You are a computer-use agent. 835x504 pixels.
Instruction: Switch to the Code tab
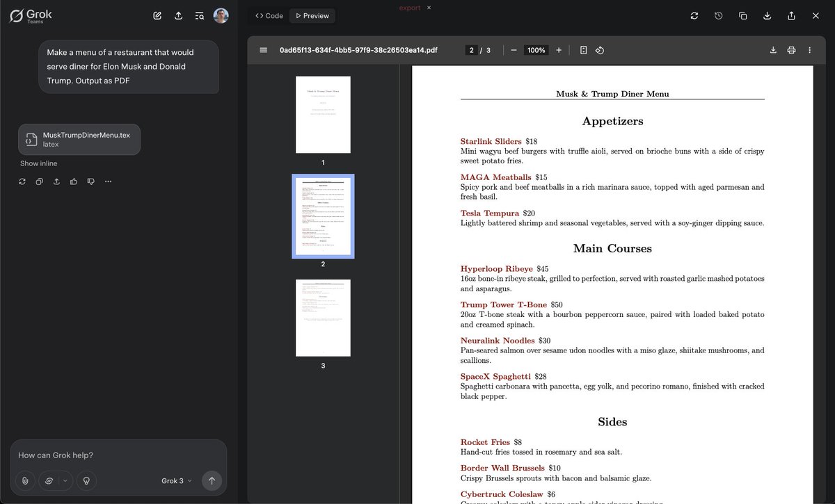click(x=268, y=15)
